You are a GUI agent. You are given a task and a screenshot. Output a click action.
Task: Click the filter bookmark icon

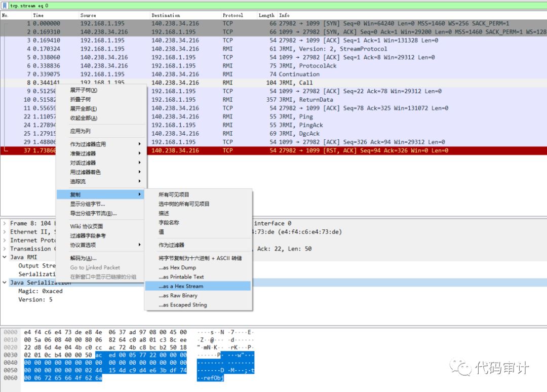(5, 5)
